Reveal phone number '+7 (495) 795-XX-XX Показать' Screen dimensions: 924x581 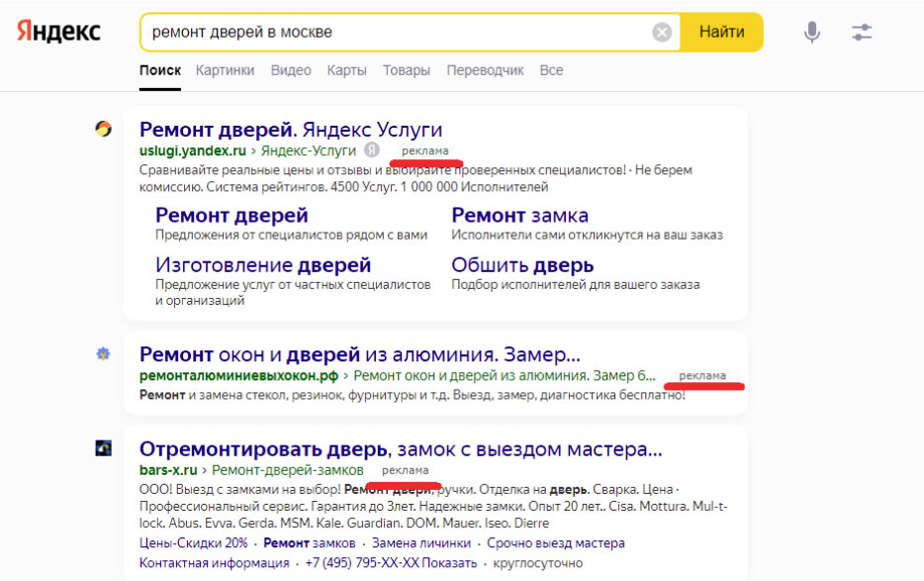click(x=391, y=563)
